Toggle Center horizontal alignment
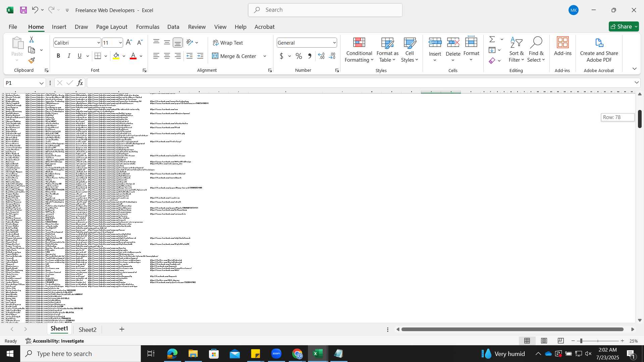 coord(167,56)
